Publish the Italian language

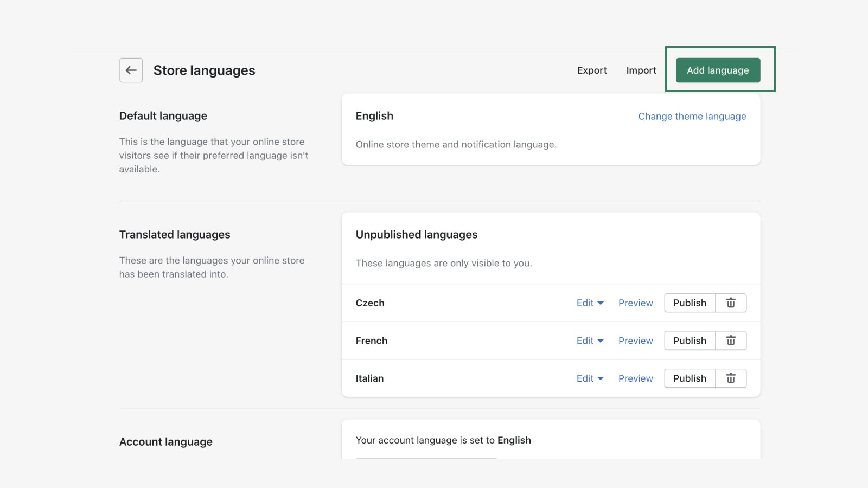tap(690, 378)
